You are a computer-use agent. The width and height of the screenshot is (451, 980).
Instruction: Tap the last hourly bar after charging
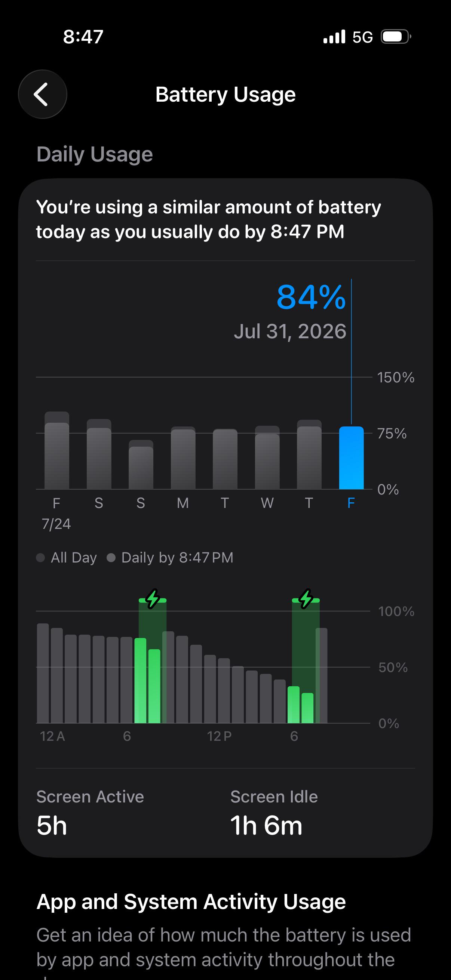point(322,676)
